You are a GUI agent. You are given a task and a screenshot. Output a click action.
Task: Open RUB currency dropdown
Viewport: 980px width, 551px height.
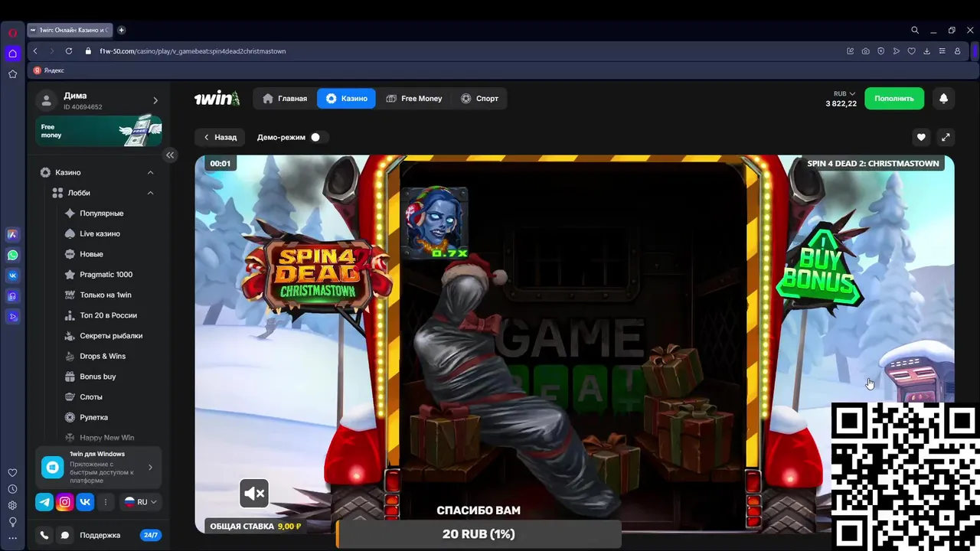tap(844, 93)
